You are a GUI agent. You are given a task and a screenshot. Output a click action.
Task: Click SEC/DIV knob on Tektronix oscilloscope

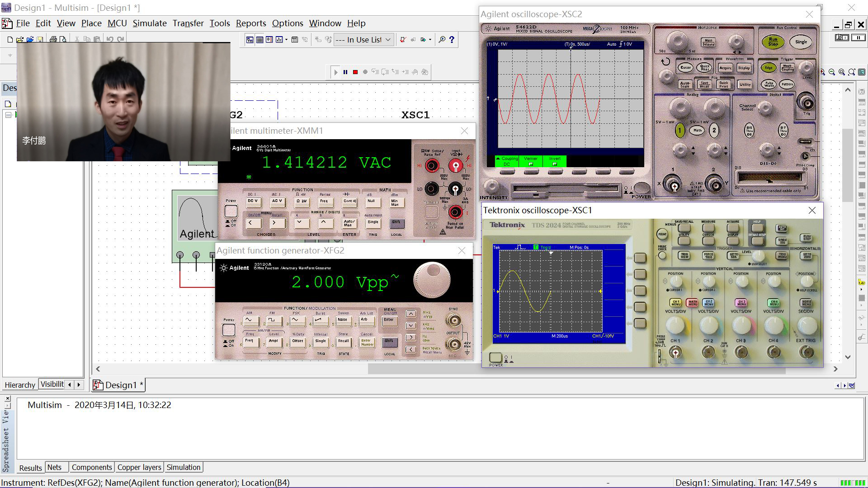point(807,325)
